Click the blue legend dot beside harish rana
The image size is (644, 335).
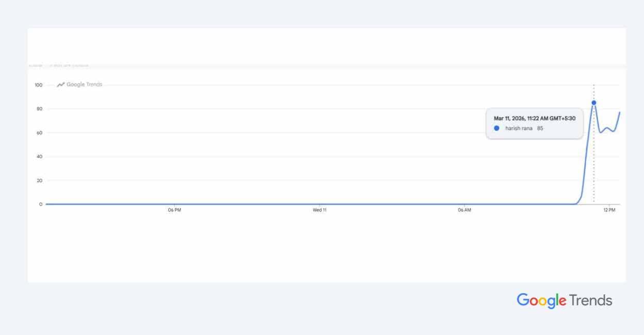click(x=496, y=128)
